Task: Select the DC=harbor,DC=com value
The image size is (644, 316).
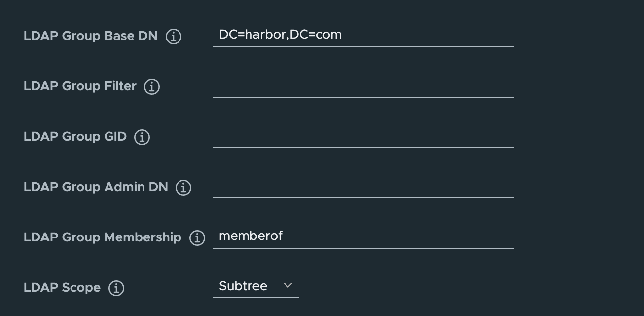Action: [x=281, y=35]
